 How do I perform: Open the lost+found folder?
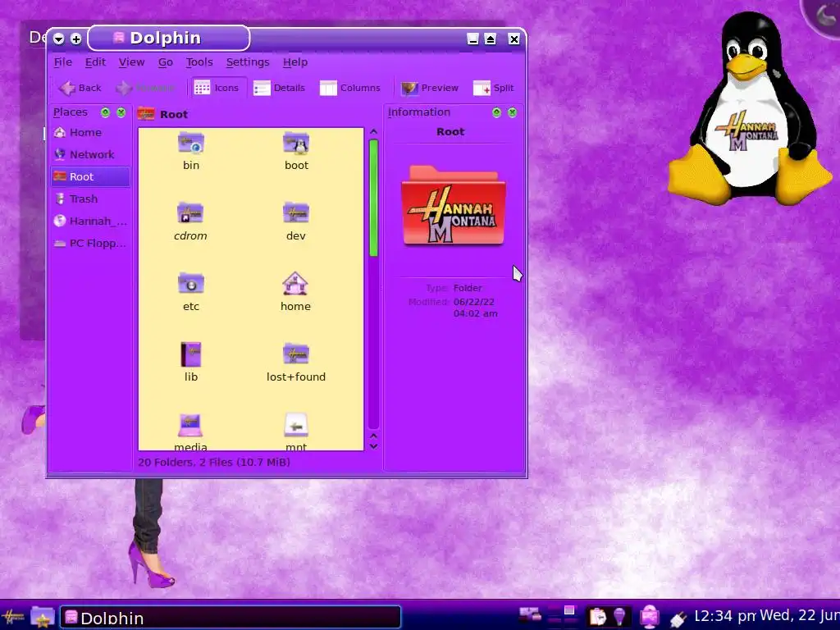(295, 363)
